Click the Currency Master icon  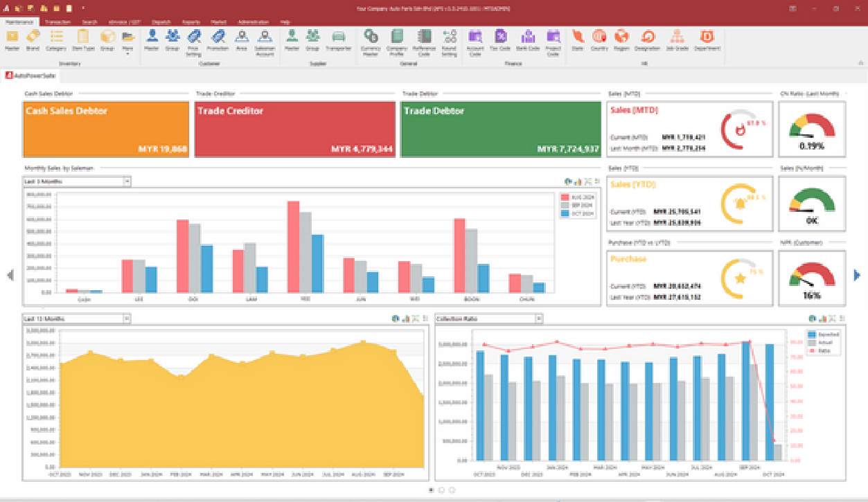tap(371, 39)
